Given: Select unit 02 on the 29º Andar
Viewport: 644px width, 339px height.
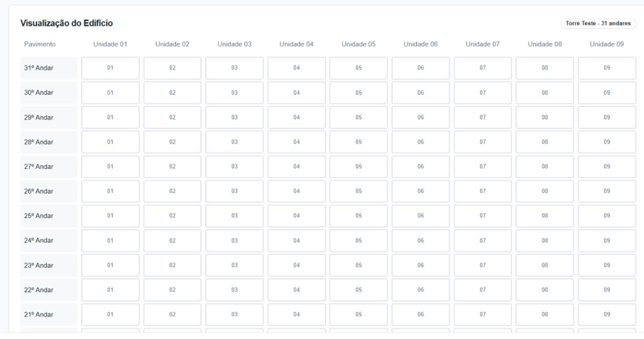Looking at the screenshot, I should [172, 117].
